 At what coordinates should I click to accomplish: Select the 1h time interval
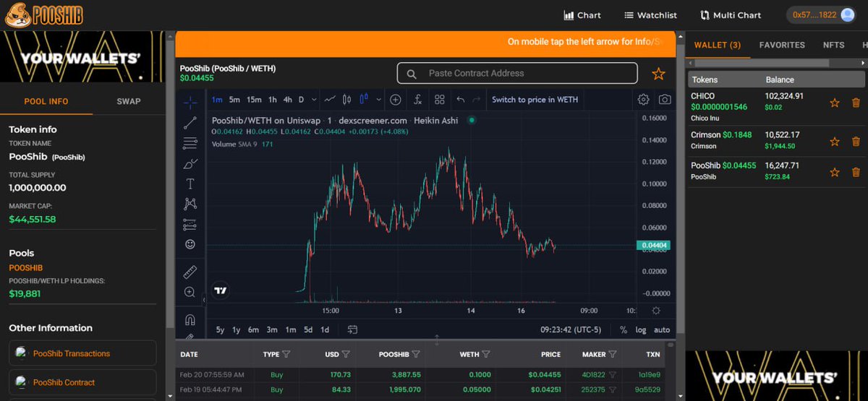pyautogui.click(x=273, y=99)
